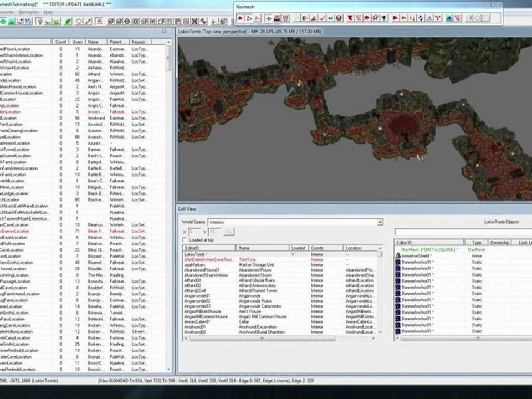The image size is (532, 399).
Task: Click the boxed P icon in main toolbar
Action: (x=178, y=22)
